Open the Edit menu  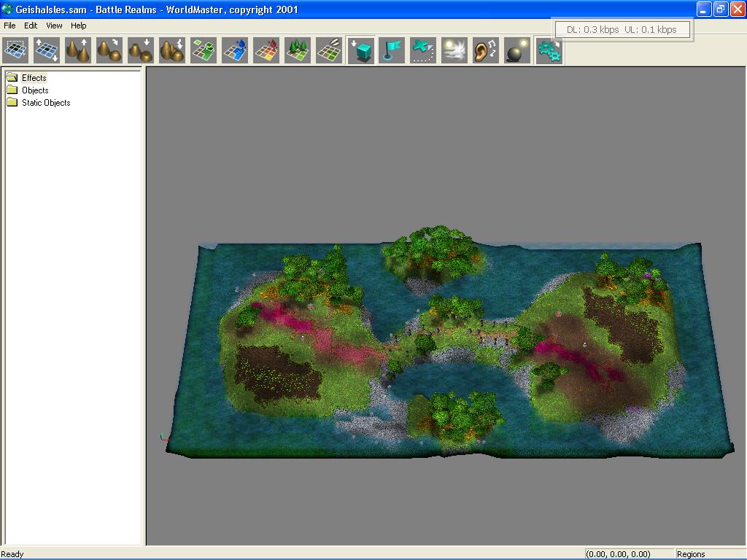(31, 26)
